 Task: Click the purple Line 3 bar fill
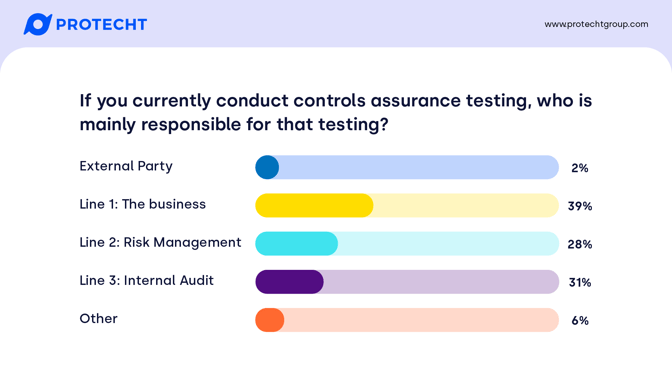pyautogui.click(x=289, y=282)
